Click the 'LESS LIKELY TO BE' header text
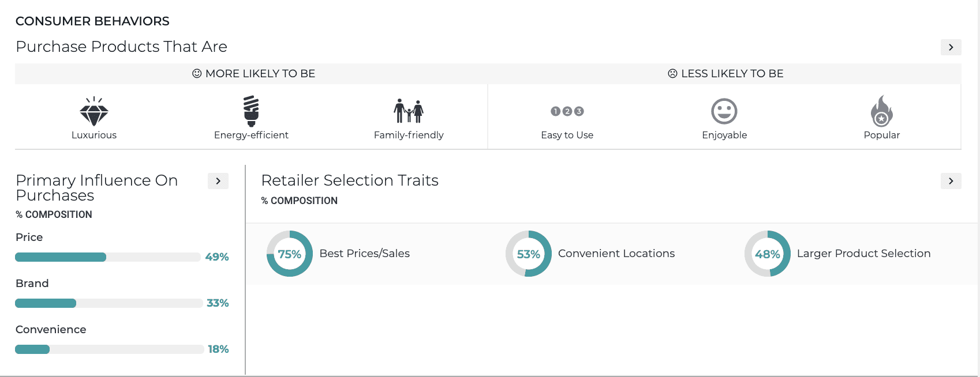The width and height of the screenshot is (980, 377). (x=732, y=74)
